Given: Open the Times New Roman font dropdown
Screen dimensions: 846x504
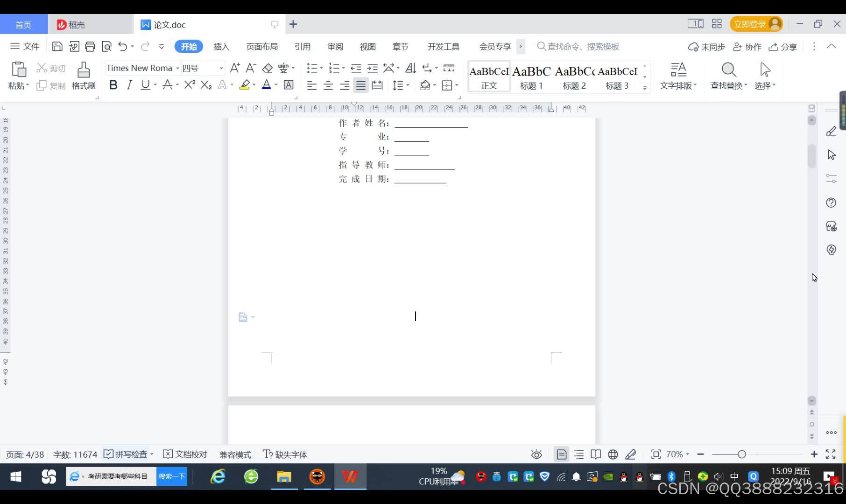Looking at the screenshot, I should [x=177, y=68].
